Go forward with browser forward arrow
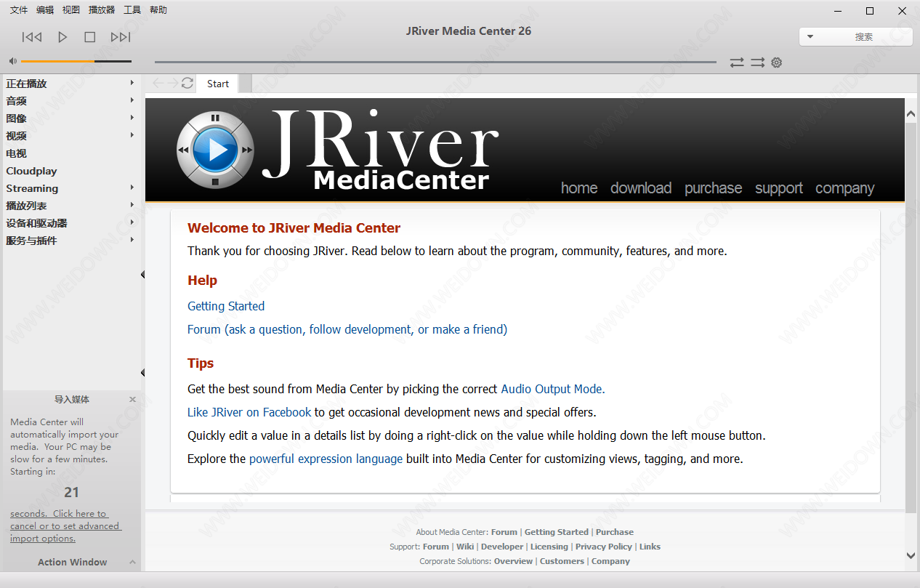Viewport: 920px width, 588px height. tap(172, 84)
